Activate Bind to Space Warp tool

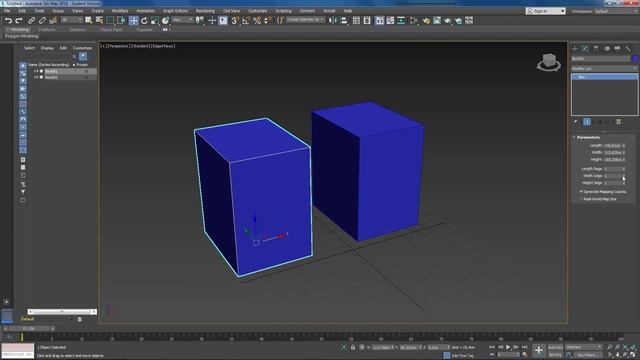coord(53,20)
